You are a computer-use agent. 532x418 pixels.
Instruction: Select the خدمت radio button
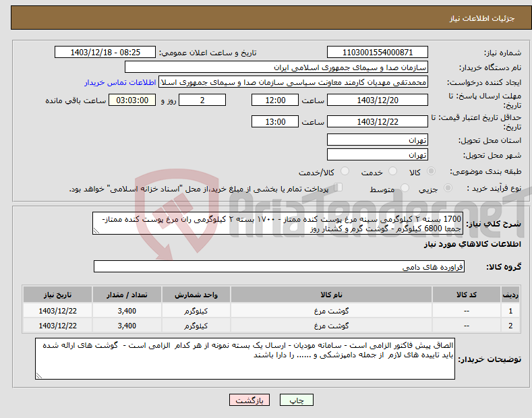coord(392,171)
